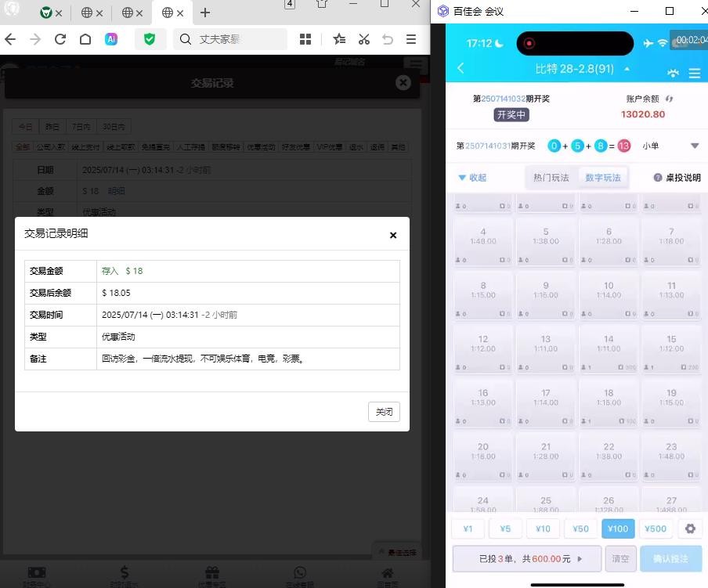Click the scissors screenshot tool icon
708x588 pixels.
[x=364, y=39]
